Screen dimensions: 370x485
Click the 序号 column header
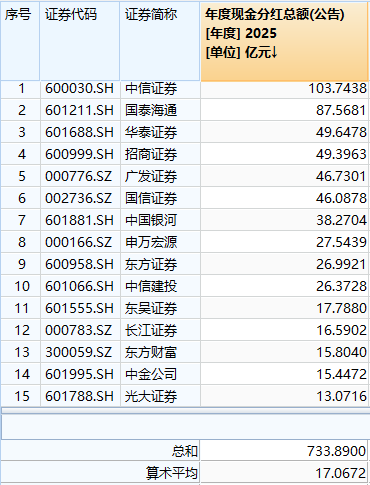[x=20, y=41]
